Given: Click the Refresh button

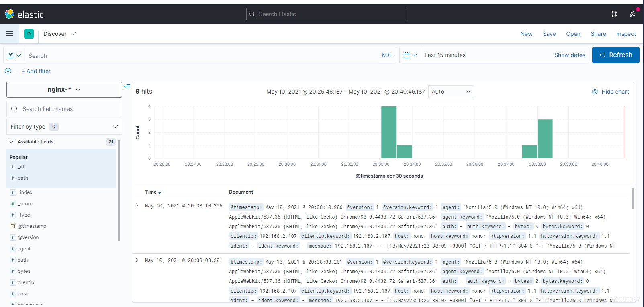Looking at the screenshot, I should (616, 55).
